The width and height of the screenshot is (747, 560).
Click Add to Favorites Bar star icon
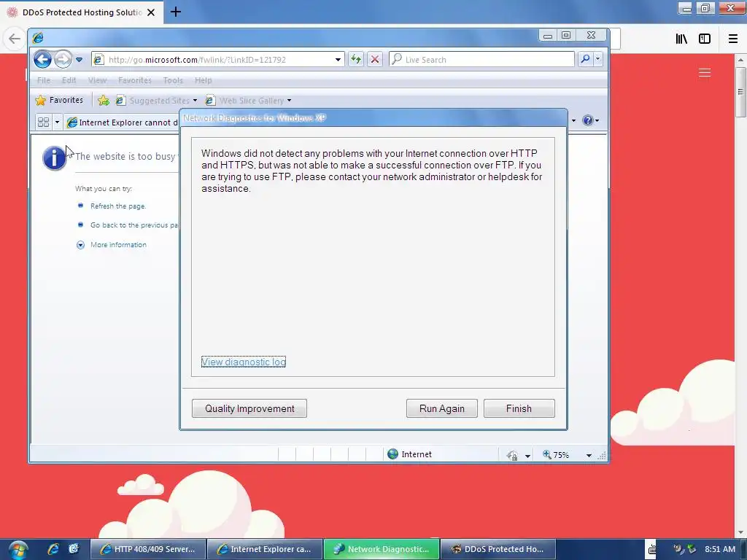[104, 101]
